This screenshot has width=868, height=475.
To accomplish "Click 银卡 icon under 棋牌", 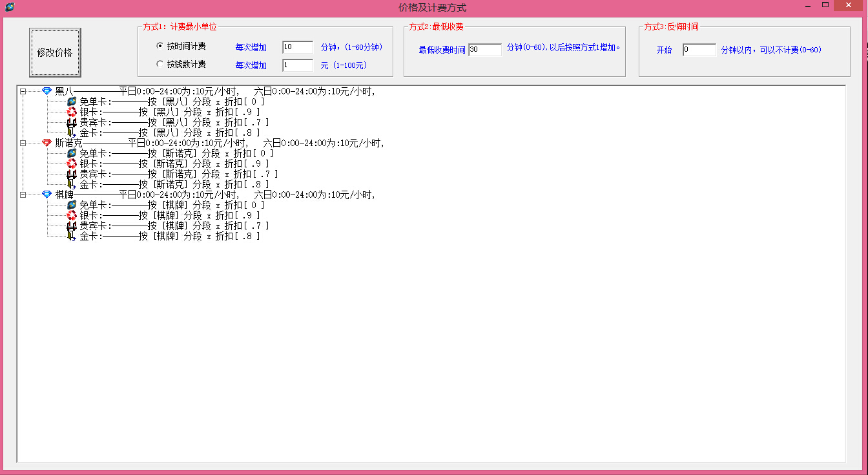I will (72, 215).
